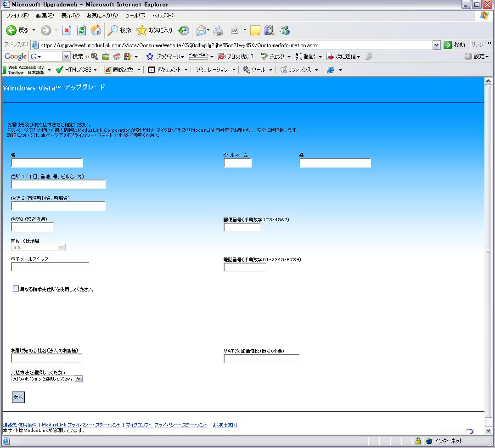Click the PageRank indicator in Google toolbar
Viewport: 495px width, 448px height.
click(x=198, y=56)
